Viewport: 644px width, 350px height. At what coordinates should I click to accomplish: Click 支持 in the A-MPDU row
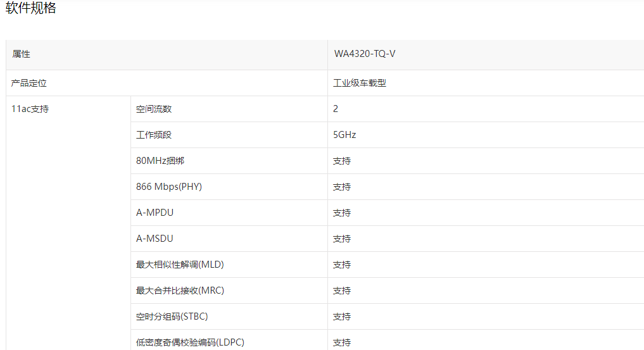pyautogui.click(x=342, y=213)
